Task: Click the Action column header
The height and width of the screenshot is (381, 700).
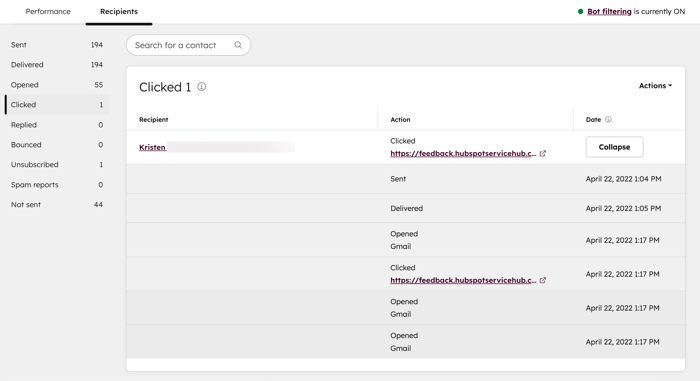Action: [400, 120]
